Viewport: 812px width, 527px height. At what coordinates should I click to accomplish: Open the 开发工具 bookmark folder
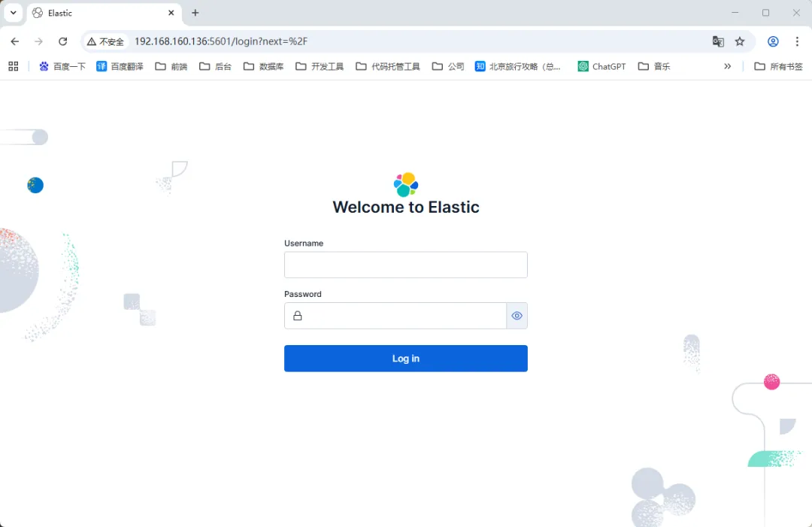point(320,66)
